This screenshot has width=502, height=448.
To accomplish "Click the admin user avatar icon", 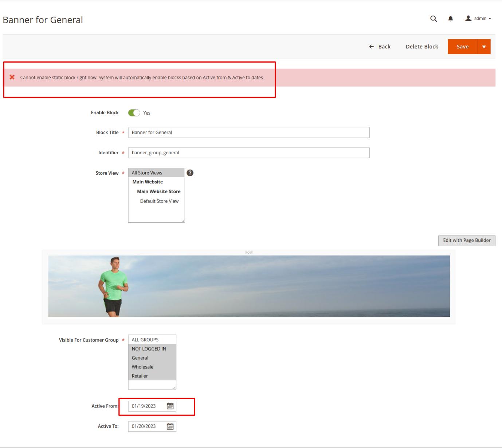I will point(468,18).
